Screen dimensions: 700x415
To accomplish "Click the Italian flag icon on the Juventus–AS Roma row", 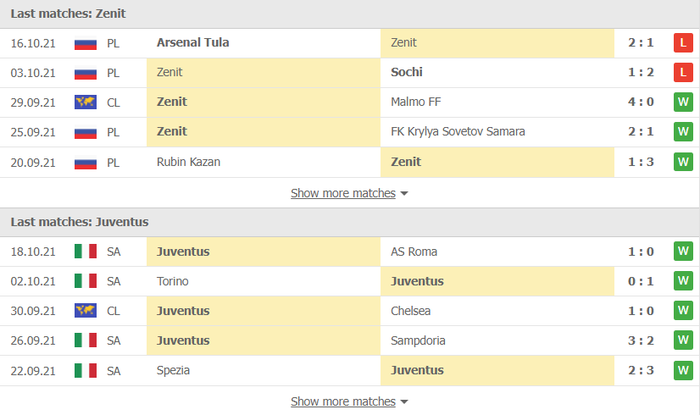I will tap(85, 252).
